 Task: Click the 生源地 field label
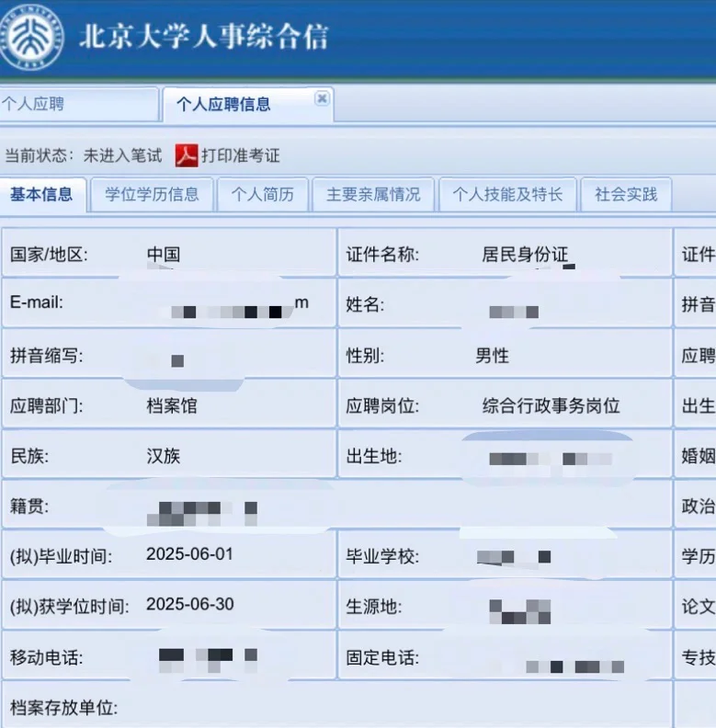click(374, 607)
